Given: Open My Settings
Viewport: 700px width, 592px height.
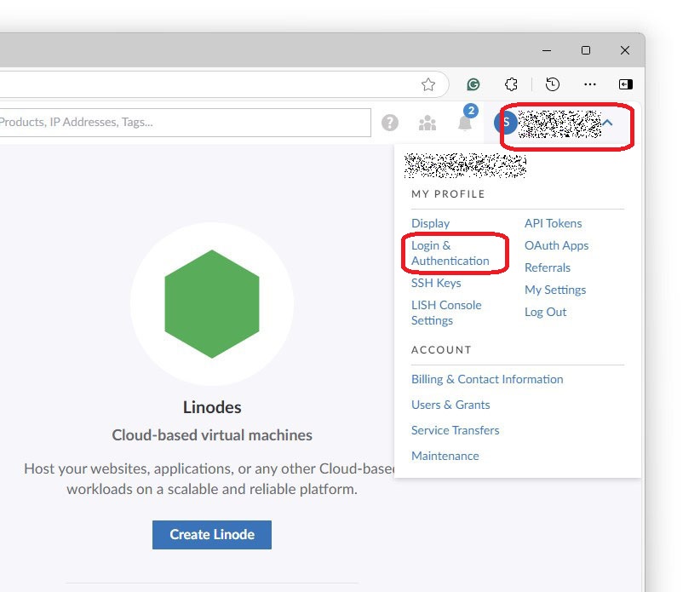Looking at the screenshot, I should coord(555,290).
